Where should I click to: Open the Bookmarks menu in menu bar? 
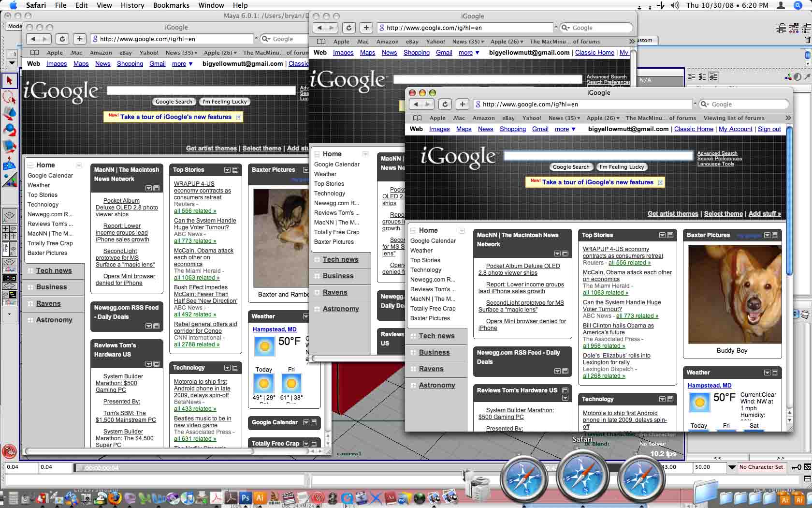point(171,5)
